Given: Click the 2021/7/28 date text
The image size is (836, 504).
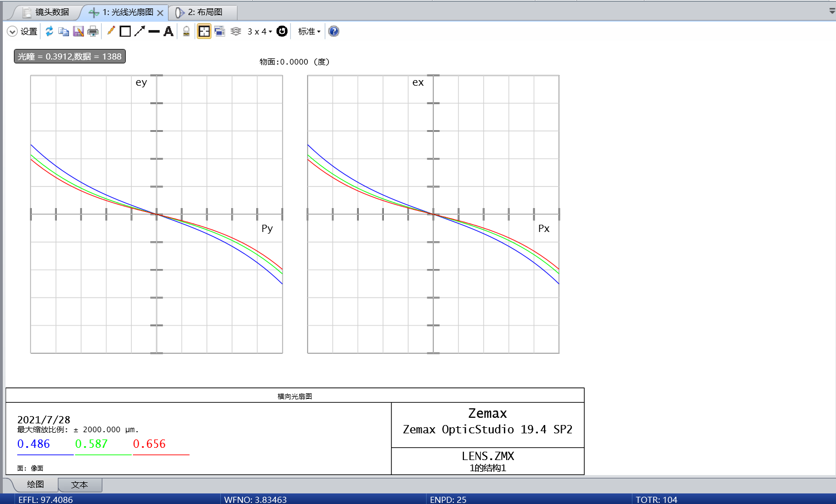Looking at the screenshot, I should pos(43,420).
